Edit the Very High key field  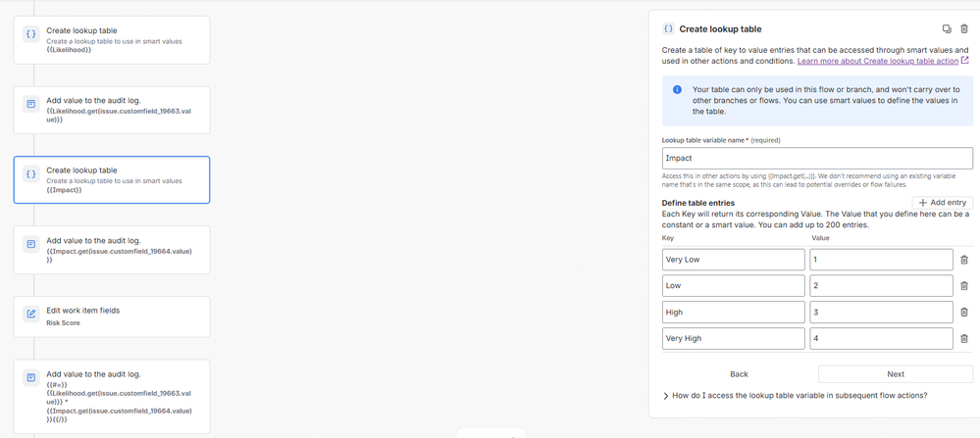click(x=733, y=338)
